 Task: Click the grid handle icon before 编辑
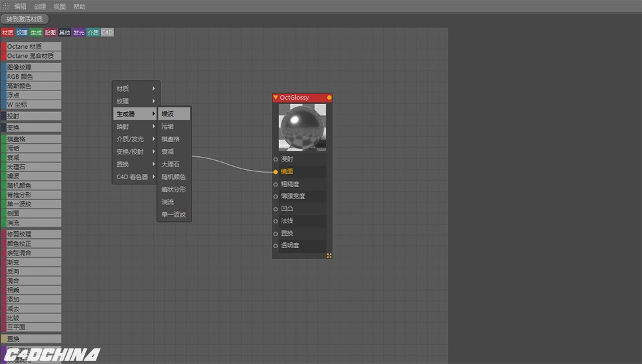coord(6,6)
